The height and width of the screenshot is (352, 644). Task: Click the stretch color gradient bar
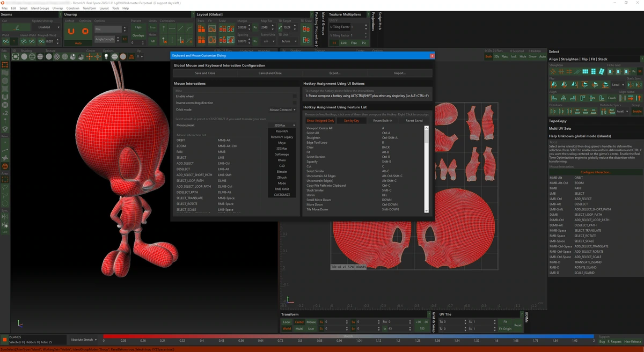point(349,336)
